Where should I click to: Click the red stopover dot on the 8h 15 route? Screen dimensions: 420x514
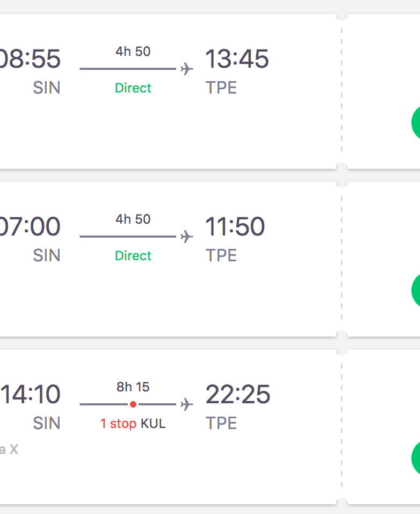click(133, 404)
